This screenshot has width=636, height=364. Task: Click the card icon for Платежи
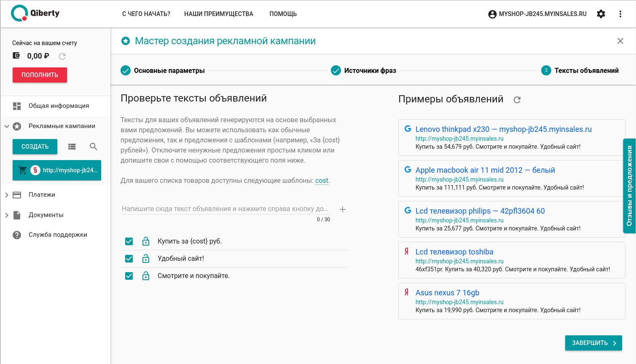[x=17, y=195]
